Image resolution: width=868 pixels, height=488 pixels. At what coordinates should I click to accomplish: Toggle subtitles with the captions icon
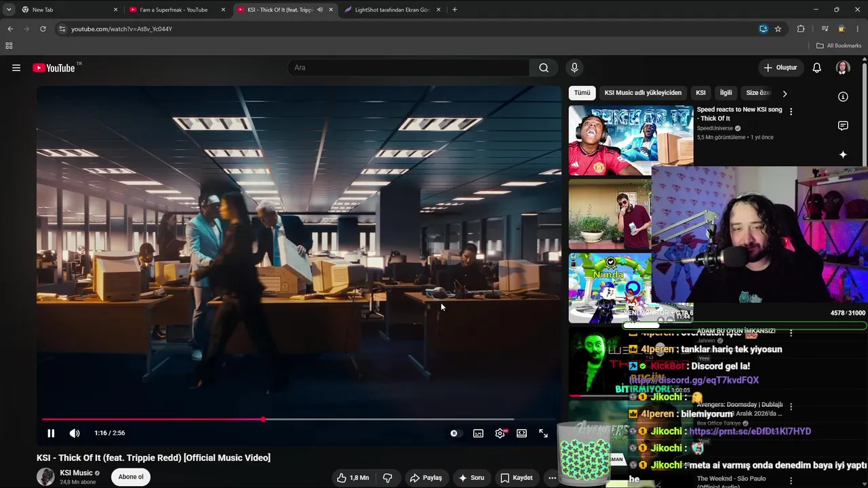click(478, 433)
